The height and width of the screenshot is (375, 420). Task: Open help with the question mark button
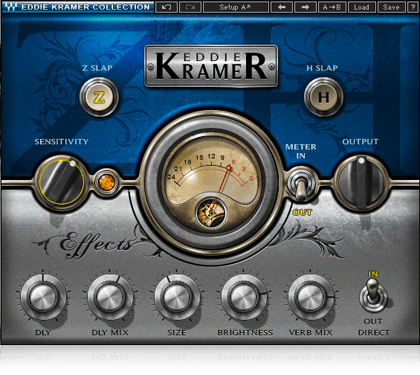pos(413,7)
